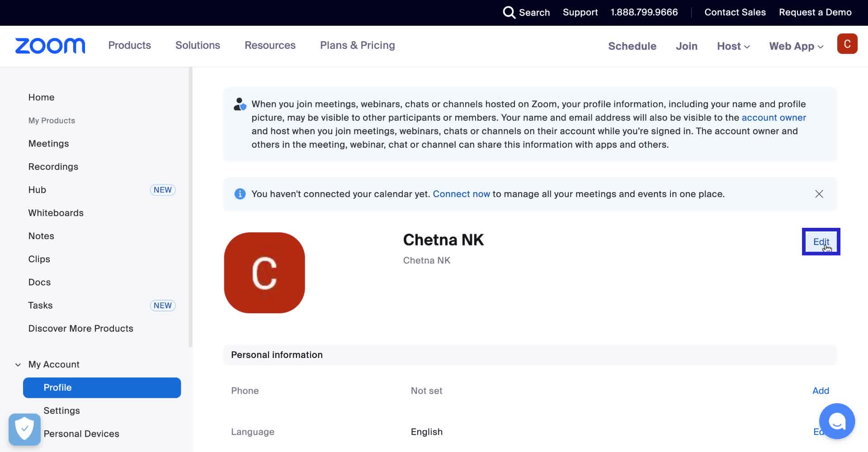Image resolution: width=868 pixels, height=452 pixels.
Task: Open the chat support bubble
Action: coord(836,421)
